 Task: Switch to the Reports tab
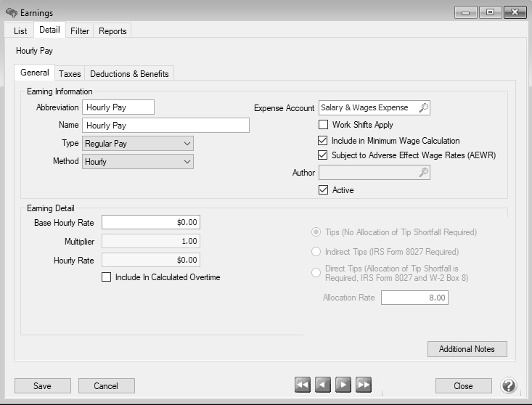tap(112, 30)
